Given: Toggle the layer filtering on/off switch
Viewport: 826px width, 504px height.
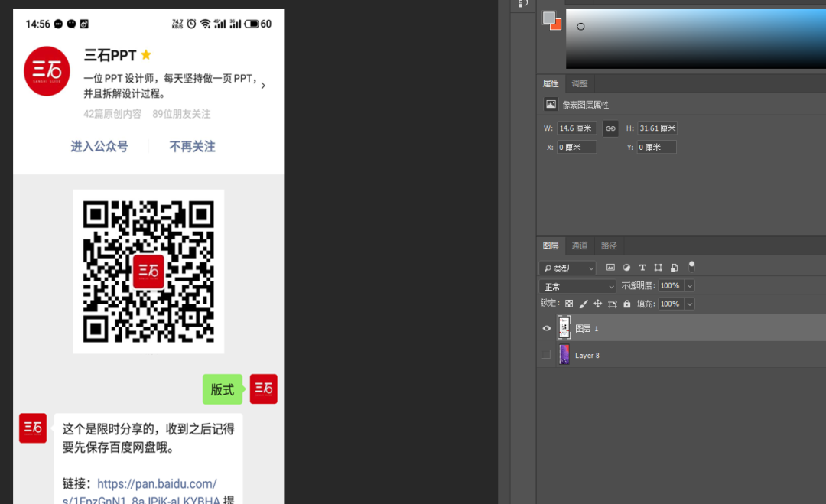Looking at the screenshot, I should [x=691, y=266].
